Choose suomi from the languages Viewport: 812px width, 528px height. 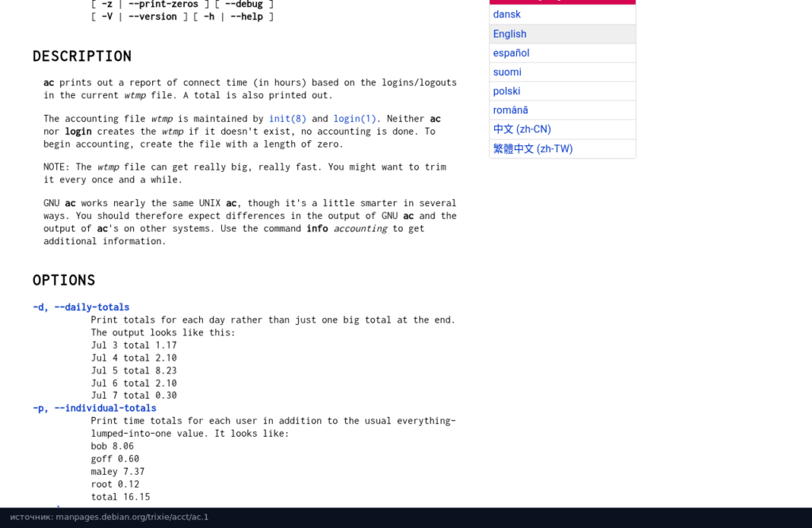coord(507,72)
